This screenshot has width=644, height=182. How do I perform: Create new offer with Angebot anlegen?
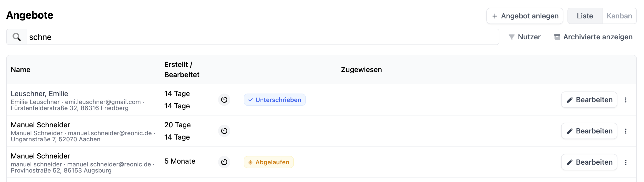pos(525,16)
